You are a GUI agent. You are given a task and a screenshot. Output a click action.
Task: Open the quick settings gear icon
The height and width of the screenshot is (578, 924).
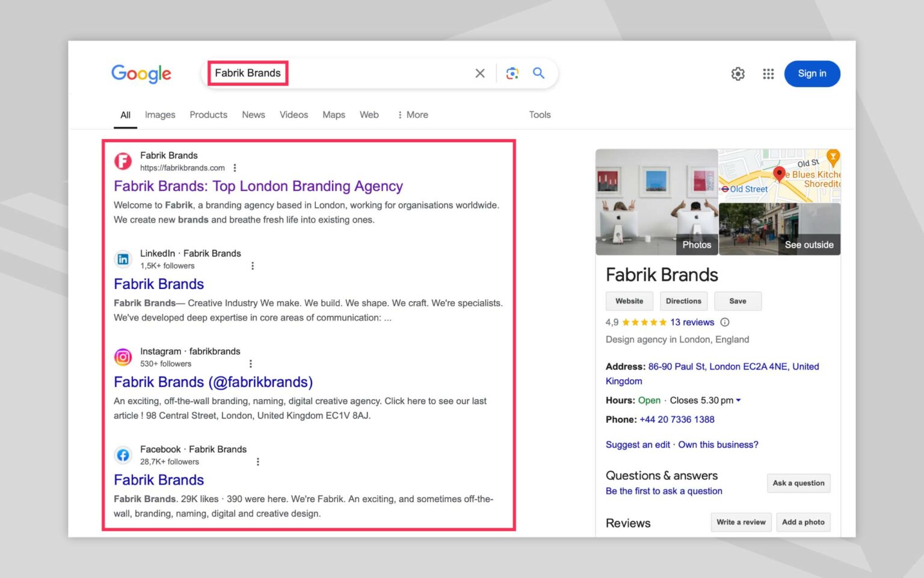[738, 73]
